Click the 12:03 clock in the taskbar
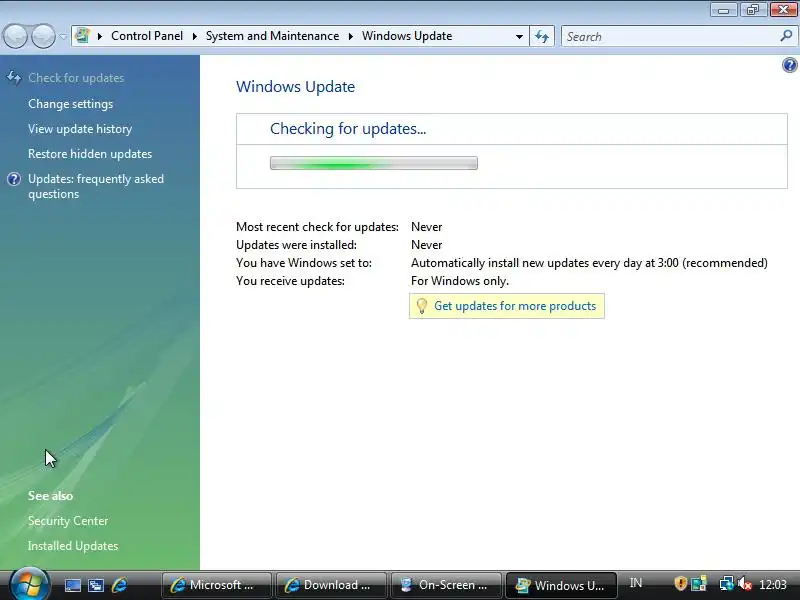Viewport: 800px width, 600px height. point(773,585)
